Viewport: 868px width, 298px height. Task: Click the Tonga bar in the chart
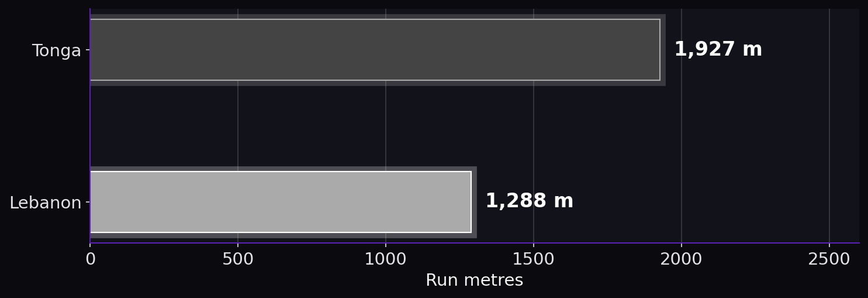[375, 50]
